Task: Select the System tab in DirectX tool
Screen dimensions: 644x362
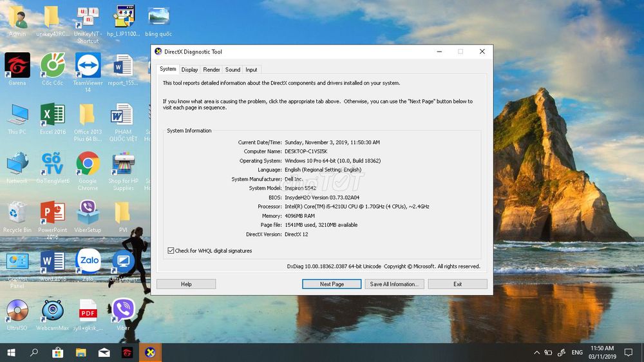Action: pos(168,69)
